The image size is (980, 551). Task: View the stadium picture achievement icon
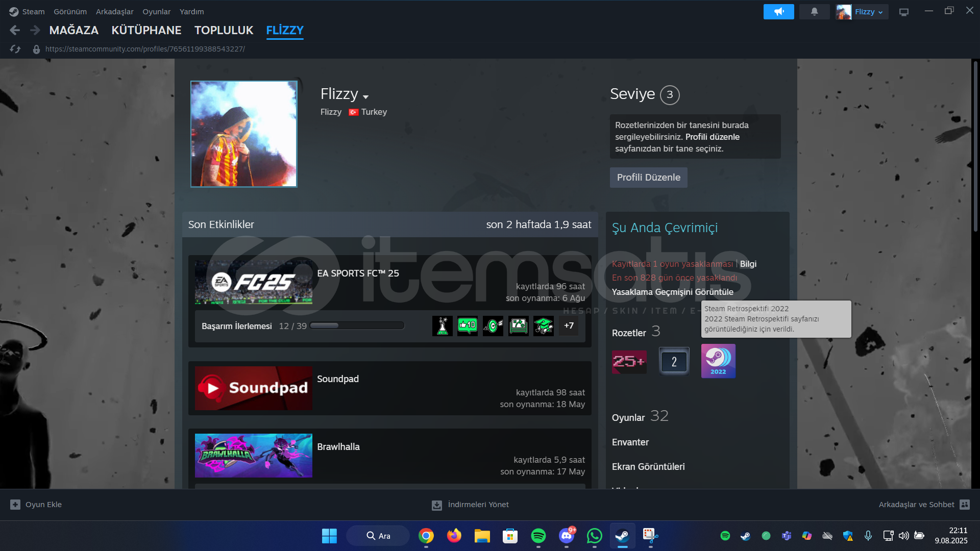pos(518,325)
